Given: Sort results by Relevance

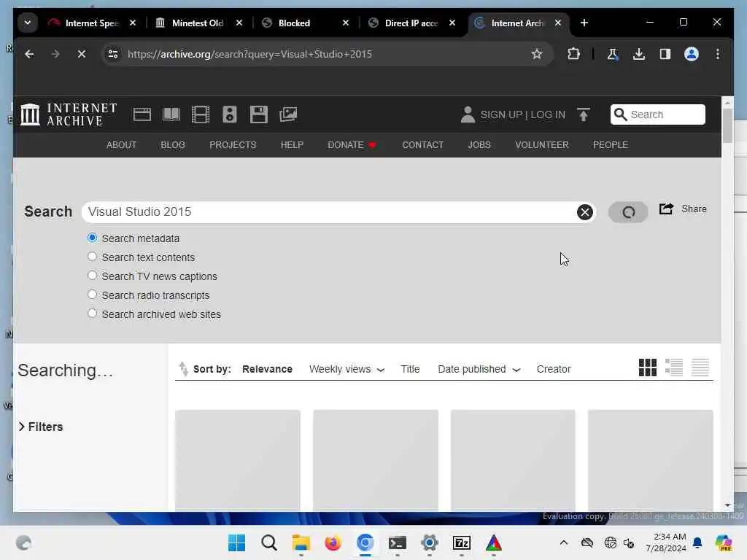Looking at the screenshot, I should click(267, 369).
